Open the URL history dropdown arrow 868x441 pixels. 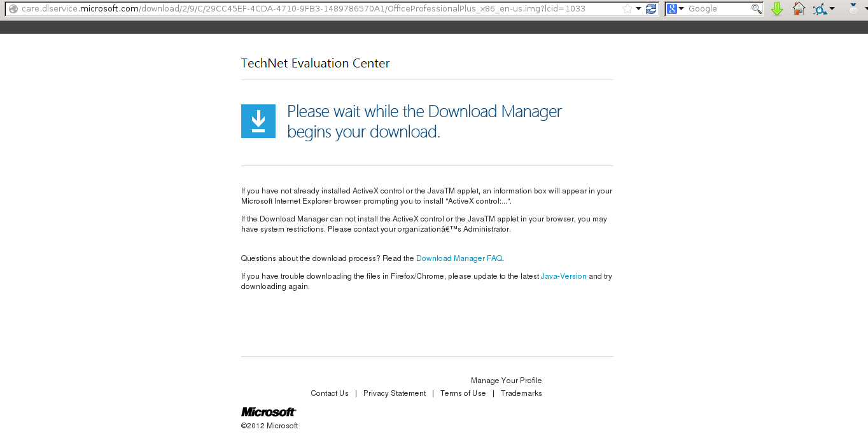tap(638, 9)
